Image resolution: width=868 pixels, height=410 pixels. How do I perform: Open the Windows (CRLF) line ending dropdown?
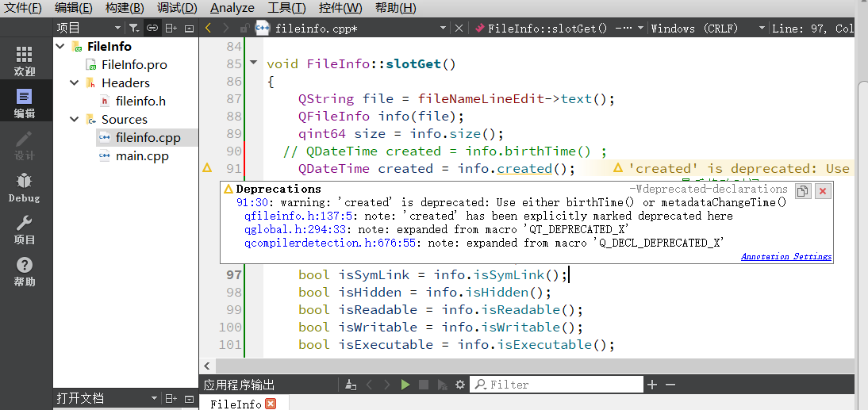point(762,28)
